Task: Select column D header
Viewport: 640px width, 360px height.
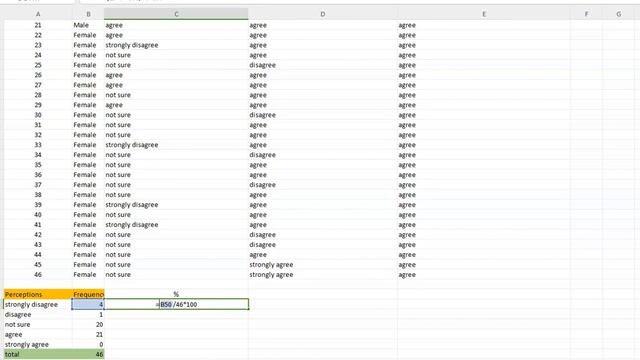Action: pos(322,14)
